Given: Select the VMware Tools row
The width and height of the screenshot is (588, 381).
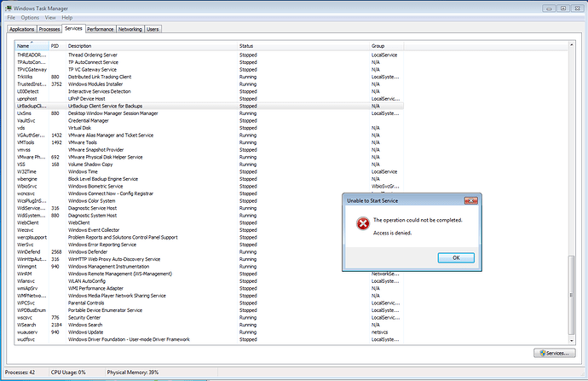Looking at the screenshot, I should point(210,142).
